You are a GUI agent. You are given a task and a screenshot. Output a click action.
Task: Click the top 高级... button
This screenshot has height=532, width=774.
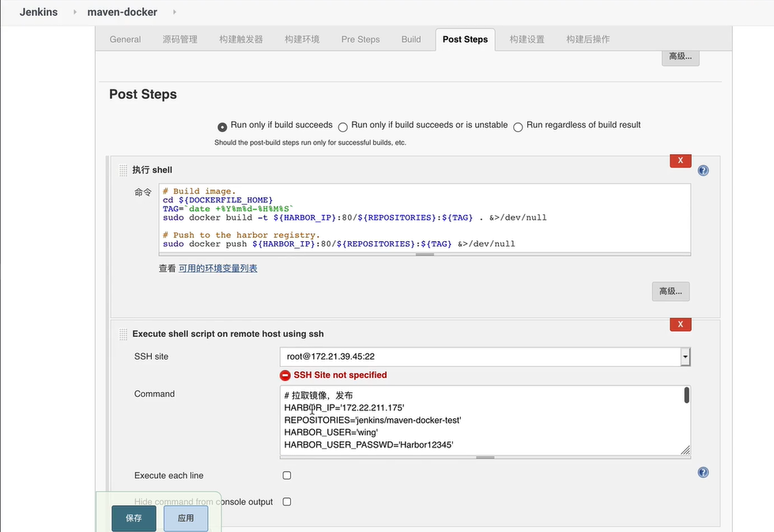680,57
